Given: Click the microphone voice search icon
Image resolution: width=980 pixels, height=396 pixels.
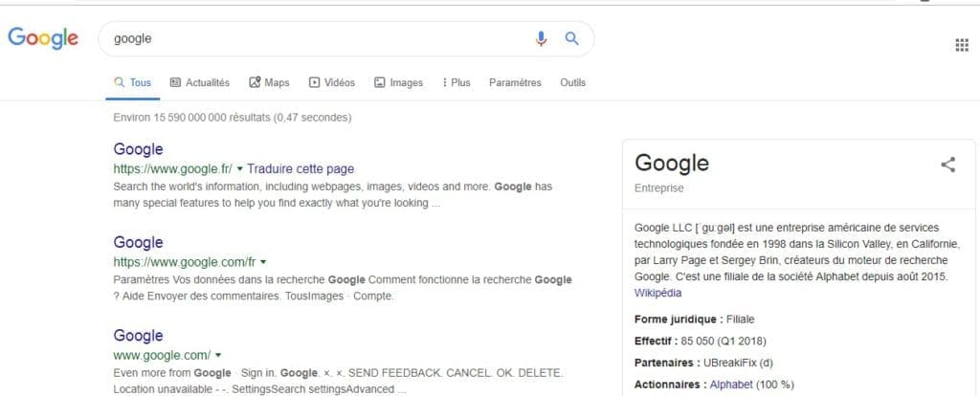Looking at the screenshot, I should 541,38.
